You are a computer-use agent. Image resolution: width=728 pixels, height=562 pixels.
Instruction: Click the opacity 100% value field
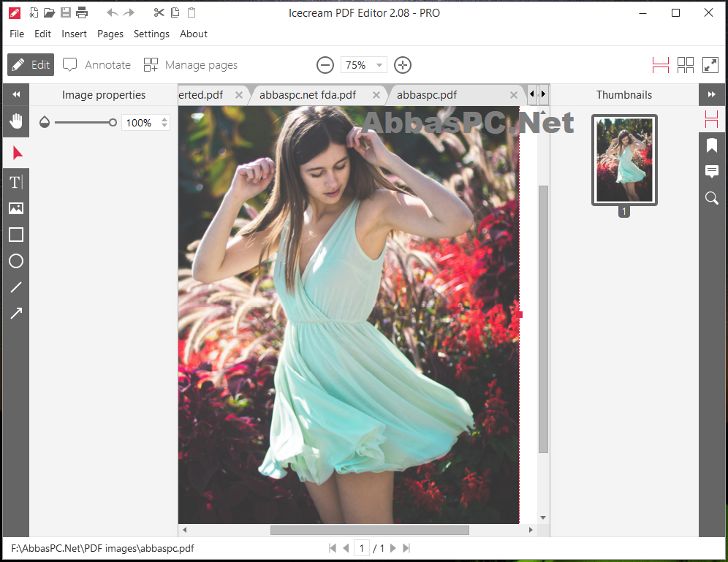pos(140,123)
